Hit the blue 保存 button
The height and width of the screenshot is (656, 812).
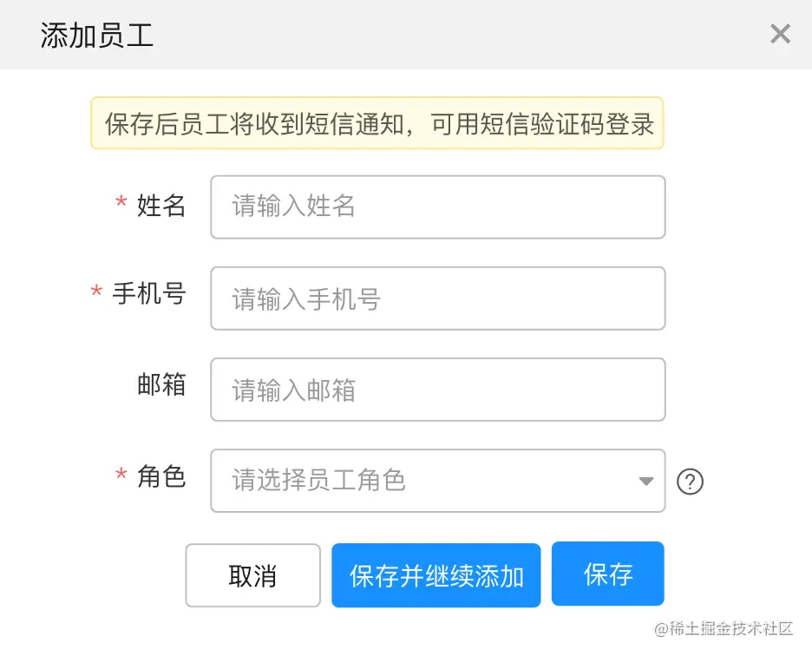(607, 574)
